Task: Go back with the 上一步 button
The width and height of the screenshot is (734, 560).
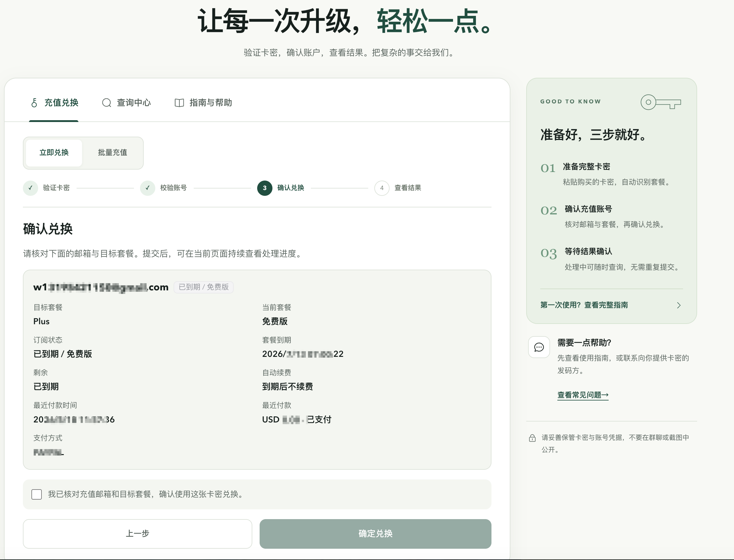Action: coord(137,534)
